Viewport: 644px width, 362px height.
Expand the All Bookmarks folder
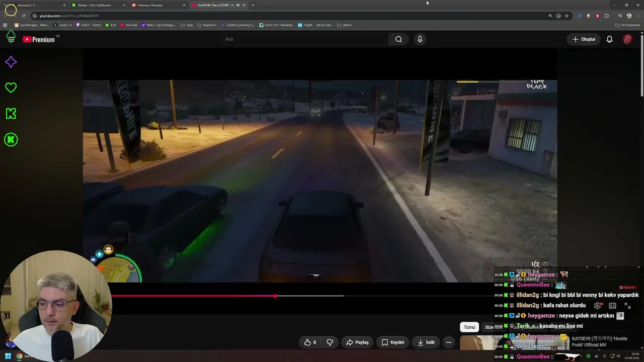click(x=628, y=25)
